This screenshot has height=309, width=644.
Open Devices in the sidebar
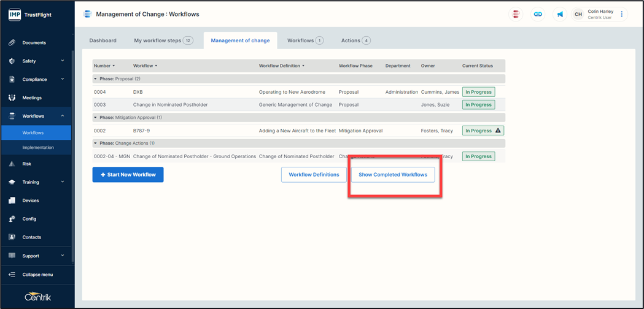pyautogui.click(x=30, y=200)
